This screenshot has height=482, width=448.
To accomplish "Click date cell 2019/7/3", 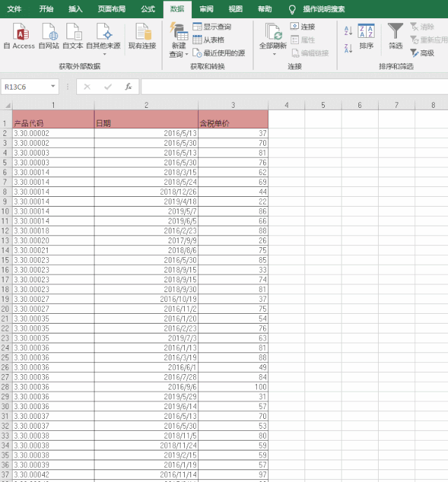I will pos(146,338).
